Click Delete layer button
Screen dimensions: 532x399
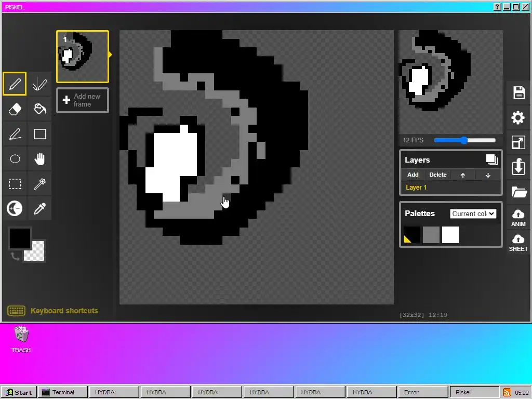tap(437, 175)
